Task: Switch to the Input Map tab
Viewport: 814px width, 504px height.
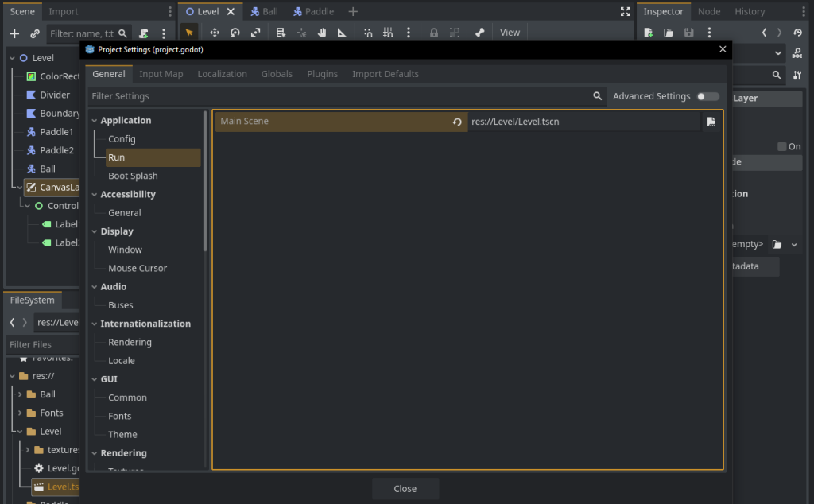Action: tap(161, 74)
